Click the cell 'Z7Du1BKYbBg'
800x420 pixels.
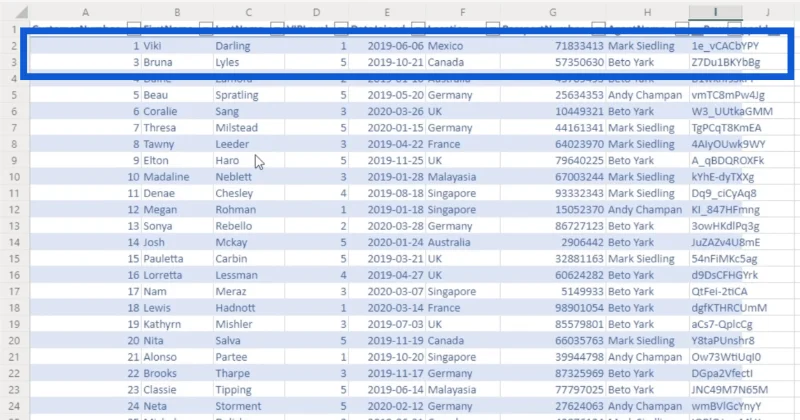click(726, 62)
